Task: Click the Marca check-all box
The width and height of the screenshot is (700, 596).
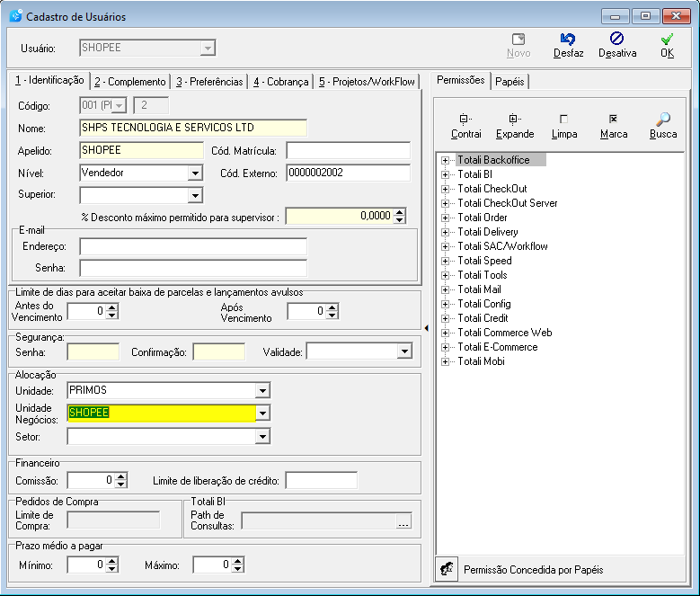Action: (613, 119)
